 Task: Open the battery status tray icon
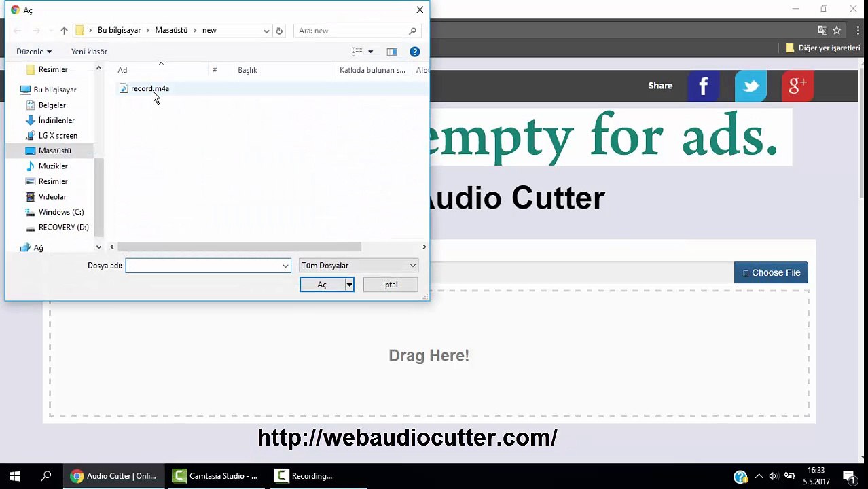pos(789,476)
